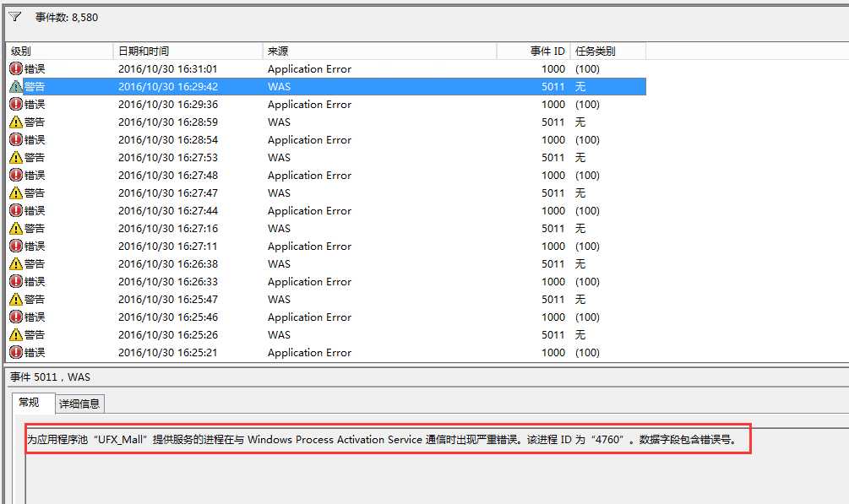849x504 pixels.
Task: Select Application Error event at 16:26:33
Action: [309, 282]
